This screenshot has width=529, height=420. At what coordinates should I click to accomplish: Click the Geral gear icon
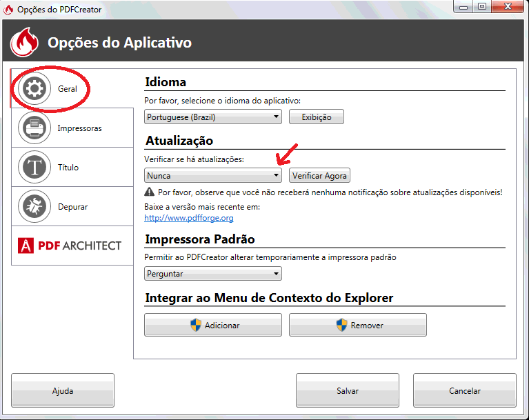point(34,88)
